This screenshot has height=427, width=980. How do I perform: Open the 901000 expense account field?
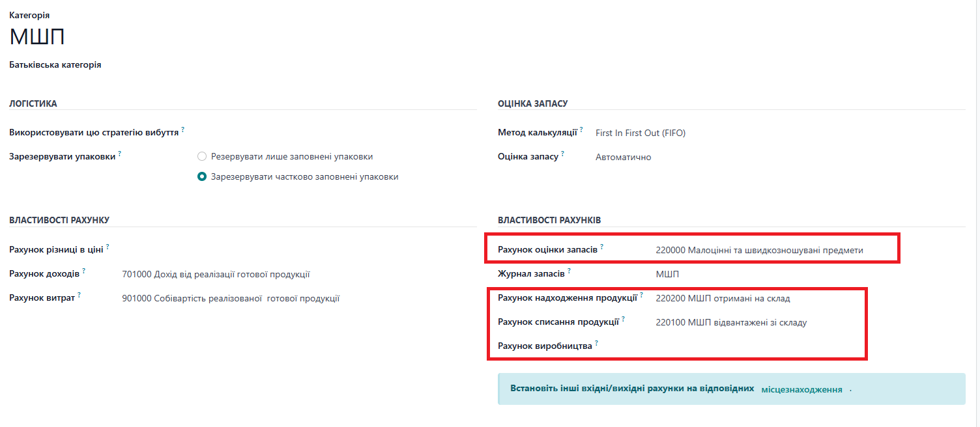[231, 299]
